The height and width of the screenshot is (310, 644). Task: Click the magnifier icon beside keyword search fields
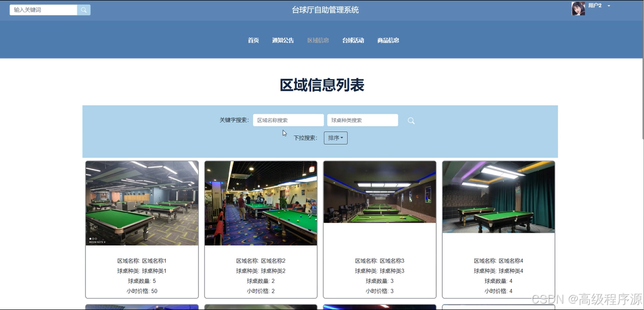[x=411, y=120]
